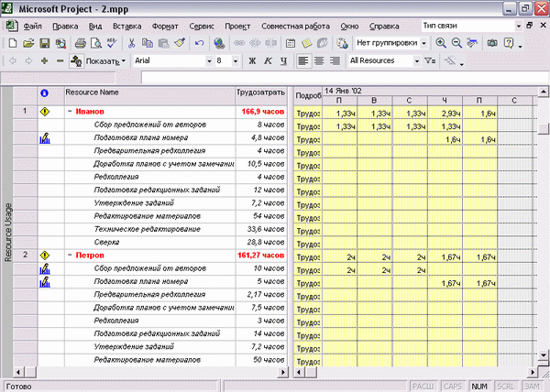Open the Сервис menu
This screenshot has width=550, height=392.
click(x=202, y=27)
